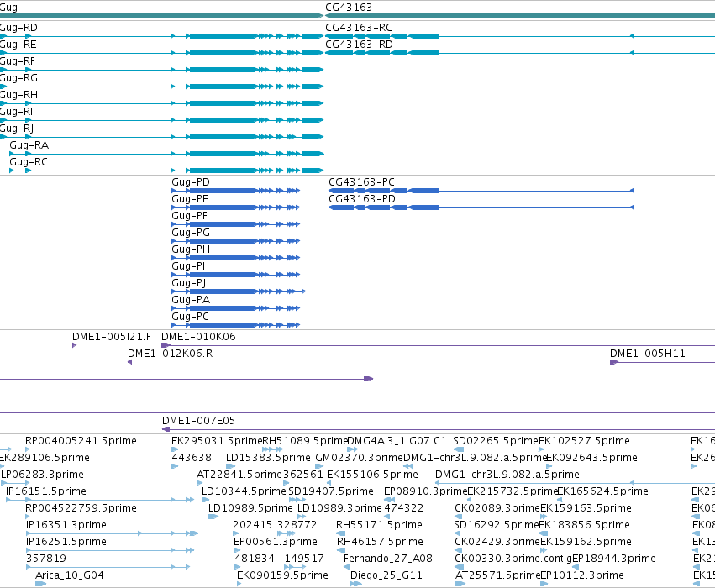This screenshot has height=588, width=715.
Task: Select the DME1-005H11 clone label
Action: click(x=648, y=354)
